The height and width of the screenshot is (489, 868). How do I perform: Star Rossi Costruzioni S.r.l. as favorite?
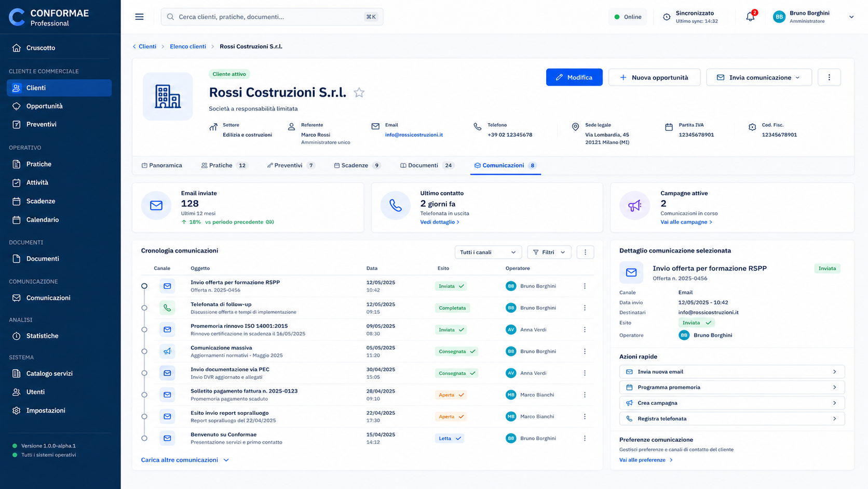click(359, 92)
